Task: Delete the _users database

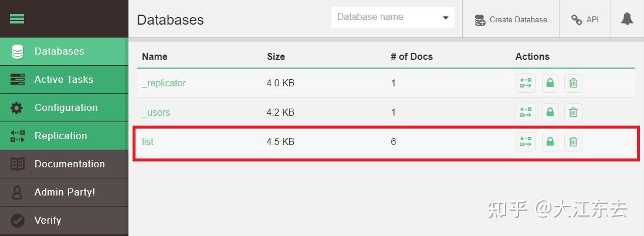Action: [574, 112]
